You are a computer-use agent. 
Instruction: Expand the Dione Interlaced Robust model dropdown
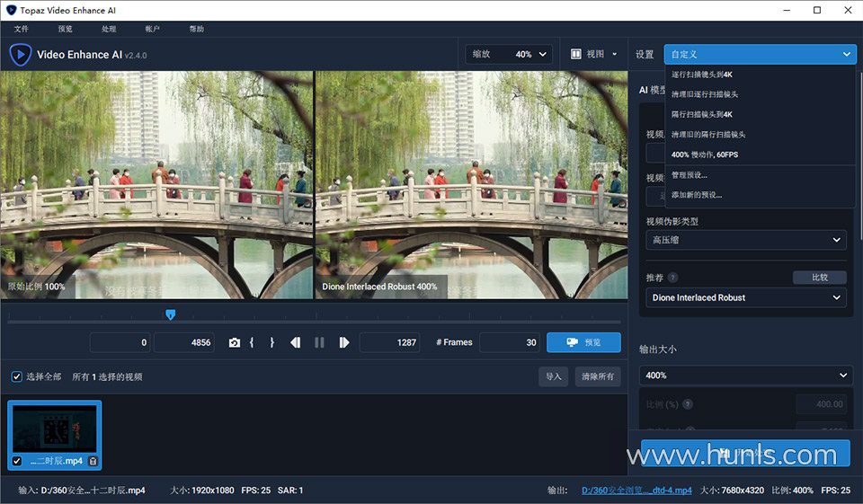pyautogui.click(x=746, y=297)
